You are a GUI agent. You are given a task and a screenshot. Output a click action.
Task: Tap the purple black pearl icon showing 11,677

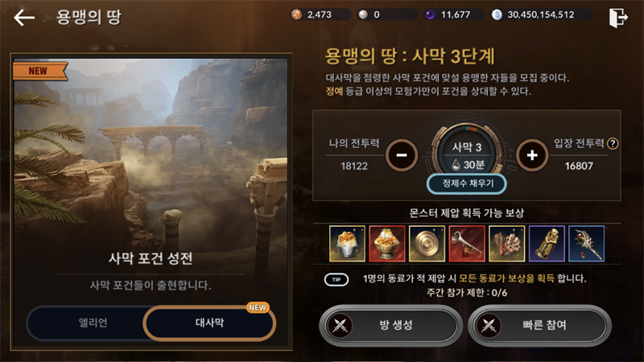pos(430,14)
